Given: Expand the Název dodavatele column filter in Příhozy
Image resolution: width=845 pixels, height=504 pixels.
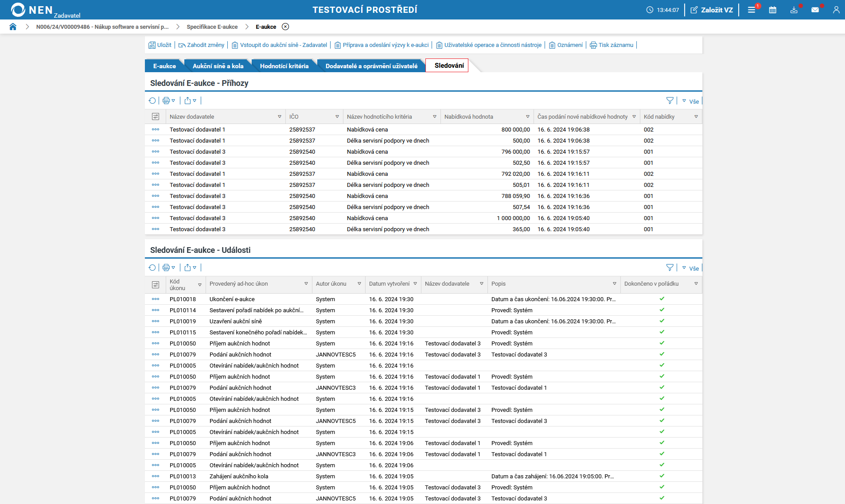Looking at the screenshot, I should point(280,116).
